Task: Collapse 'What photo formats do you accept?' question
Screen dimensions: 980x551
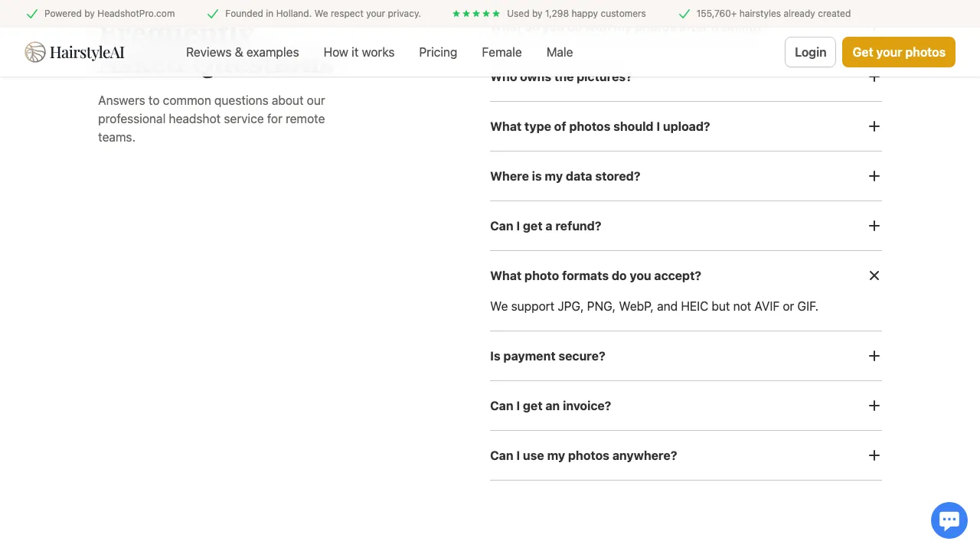Action: (595, 275)
